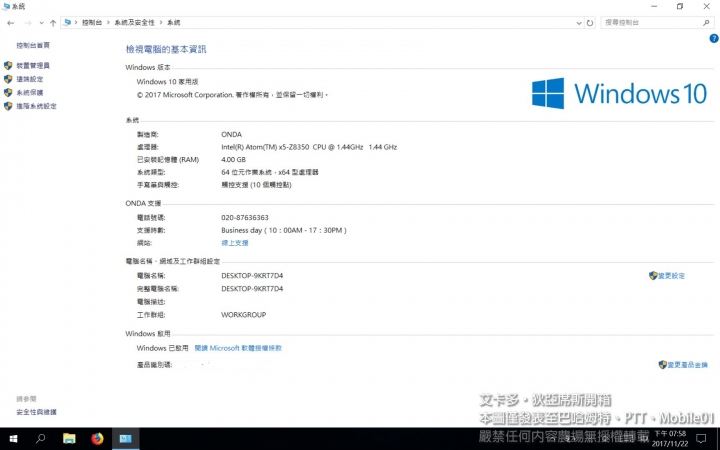Click the Windows 10 家用版 edition text

(167, 82)
